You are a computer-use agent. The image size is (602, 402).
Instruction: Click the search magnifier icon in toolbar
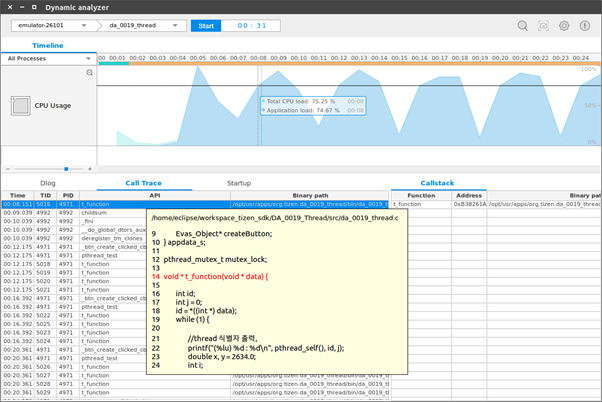pyautogui.click(x=523, y=26)
